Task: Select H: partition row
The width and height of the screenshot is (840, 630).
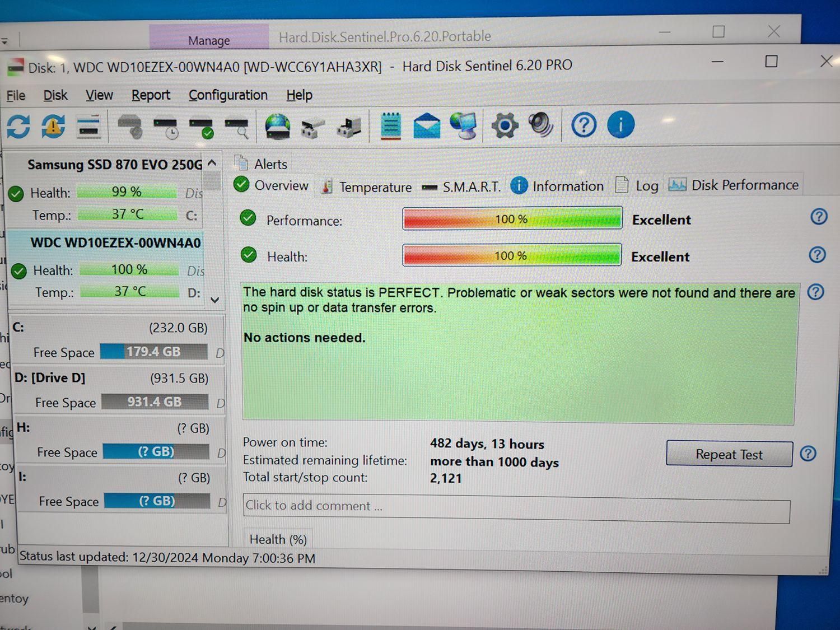Action: click(121, 440)
